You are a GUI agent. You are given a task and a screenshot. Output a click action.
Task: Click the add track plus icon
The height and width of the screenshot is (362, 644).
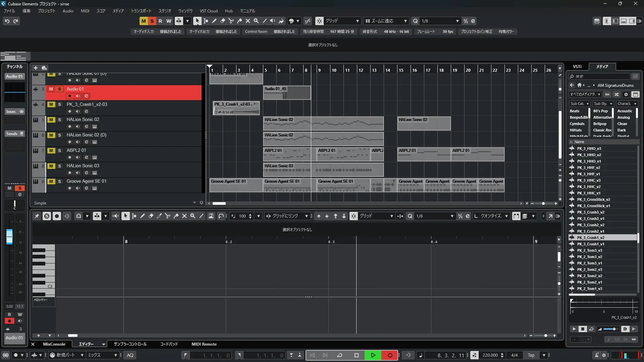(36, 68)
